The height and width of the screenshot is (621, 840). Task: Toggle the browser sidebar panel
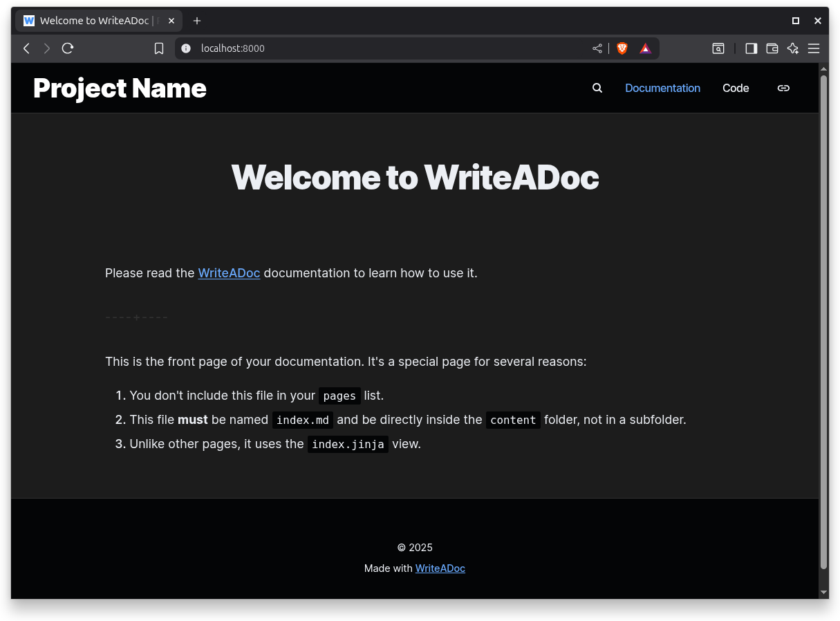coord(752,48)
